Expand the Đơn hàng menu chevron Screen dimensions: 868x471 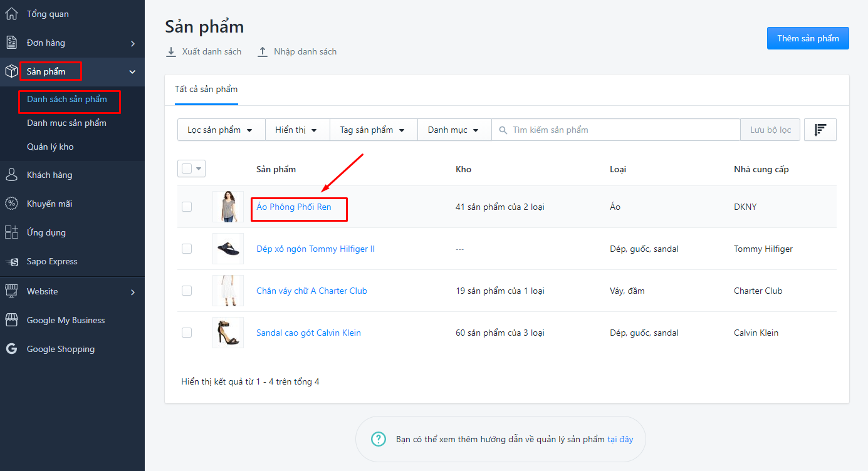[132, 43]
